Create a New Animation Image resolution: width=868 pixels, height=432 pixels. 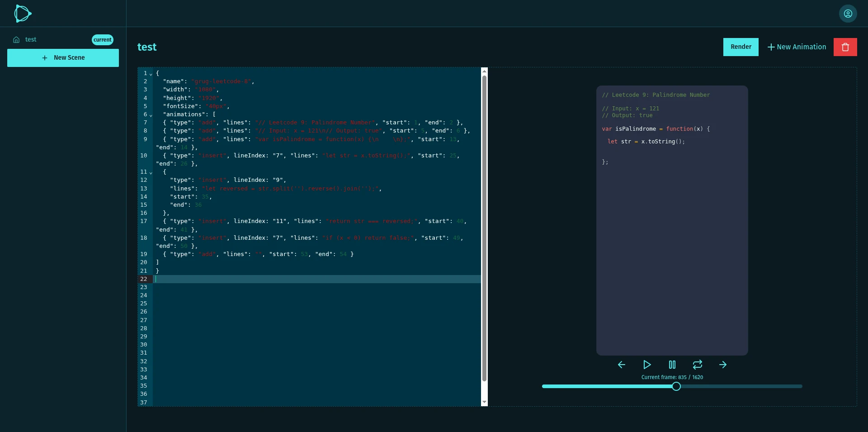797,47
